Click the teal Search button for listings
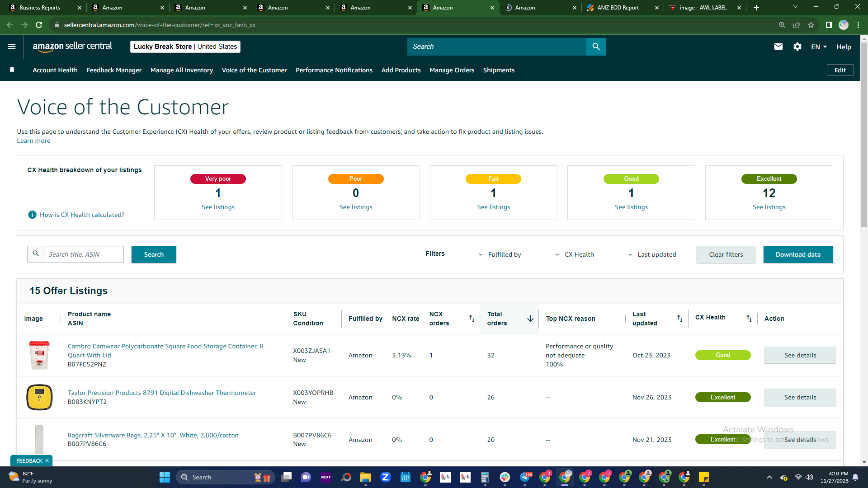This screenshot has width=868, height=488. (x=154, y=254)
